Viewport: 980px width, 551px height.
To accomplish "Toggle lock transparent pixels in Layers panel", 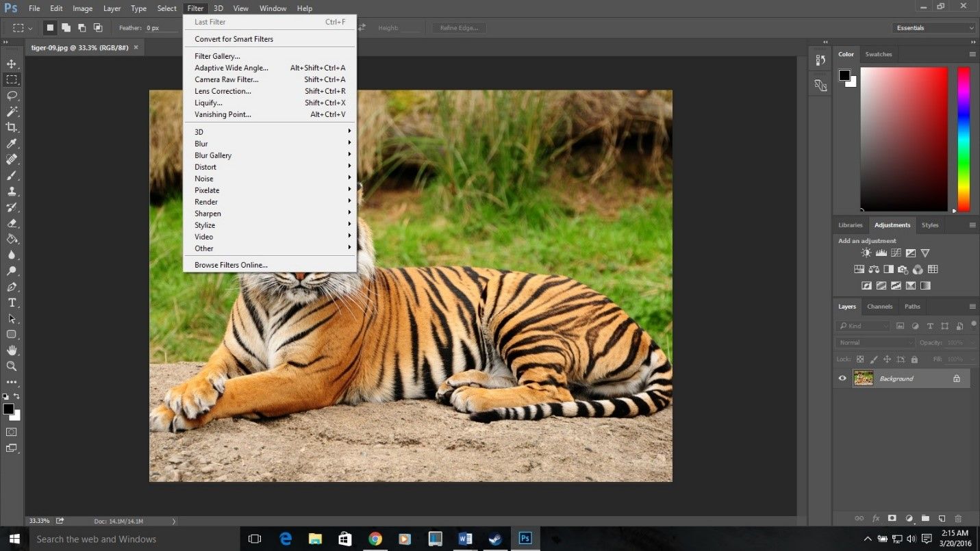I will (859, 359).
